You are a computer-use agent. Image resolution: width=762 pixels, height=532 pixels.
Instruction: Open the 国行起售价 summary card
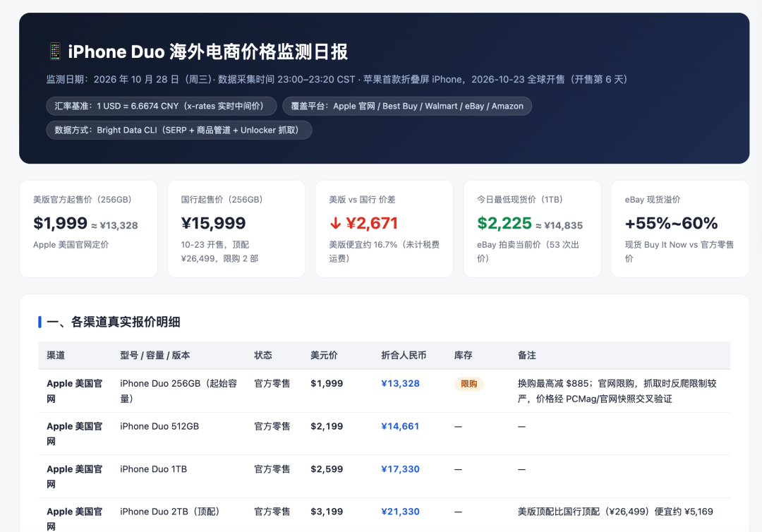click(236, 229)
